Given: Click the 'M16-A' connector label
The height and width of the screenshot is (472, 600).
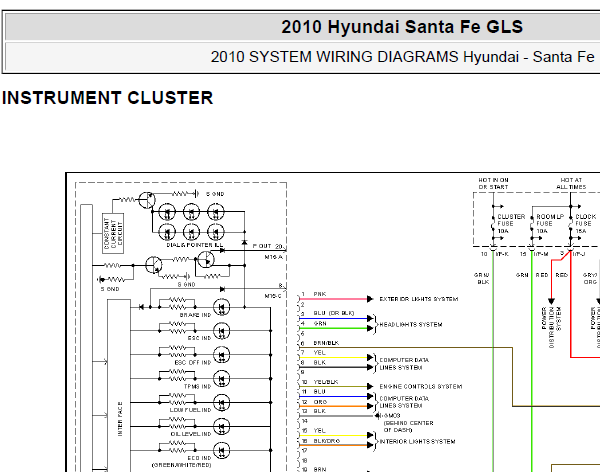Looking at the screenshot, I should pos(273,257).
